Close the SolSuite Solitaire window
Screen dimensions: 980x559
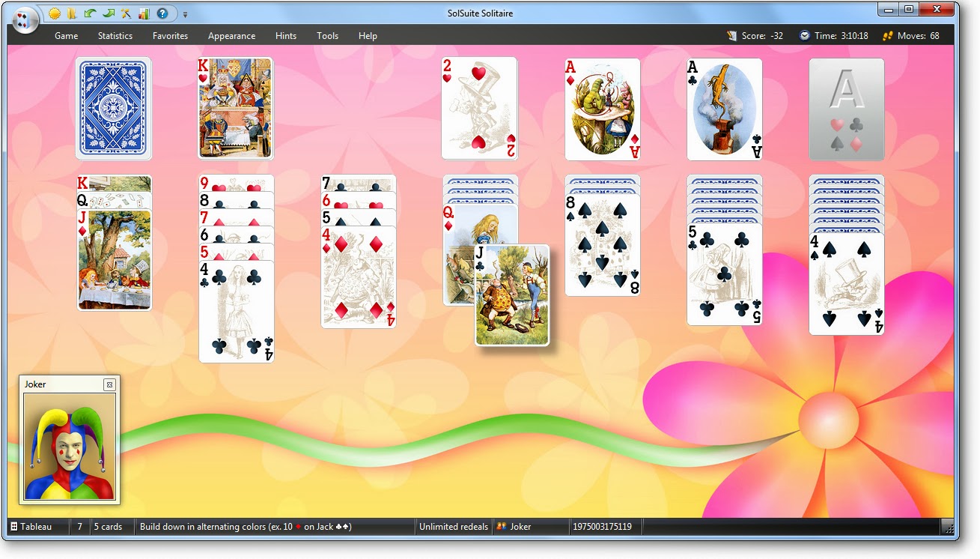coord(937,10)
